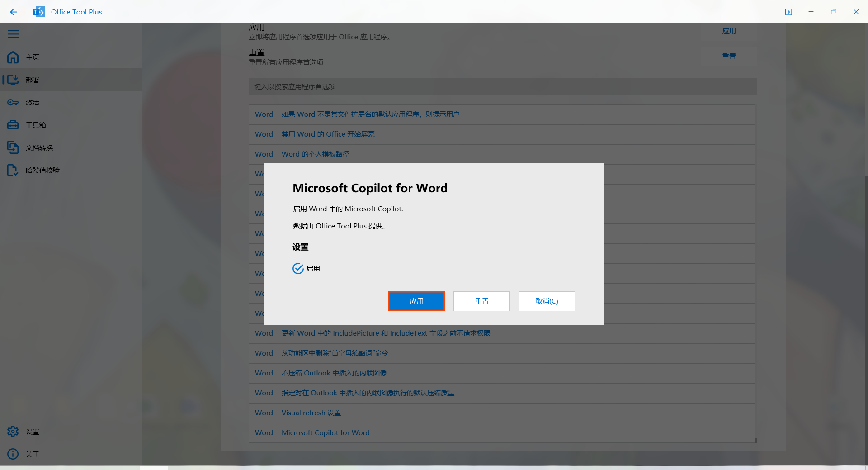Viewport: 868px width, 470px height.
Task: Minimize the Office Tool Plus window
Action: (x=811, y=12)
